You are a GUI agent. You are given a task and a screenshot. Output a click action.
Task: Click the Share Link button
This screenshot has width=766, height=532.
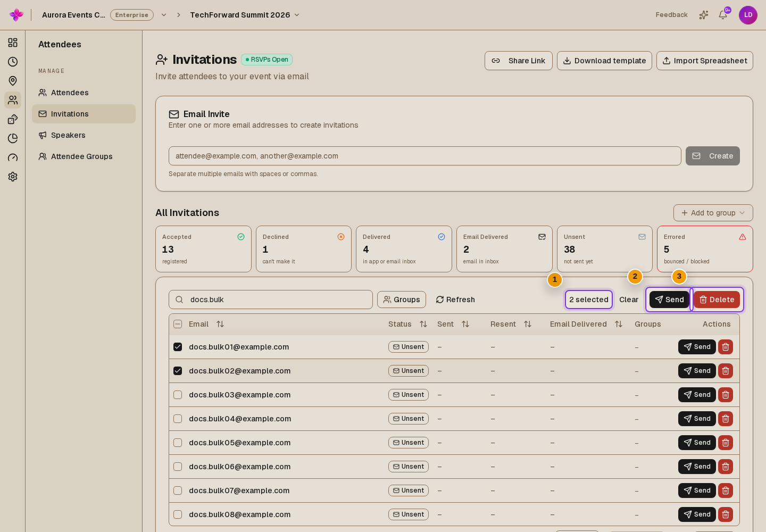pos(519,61)
